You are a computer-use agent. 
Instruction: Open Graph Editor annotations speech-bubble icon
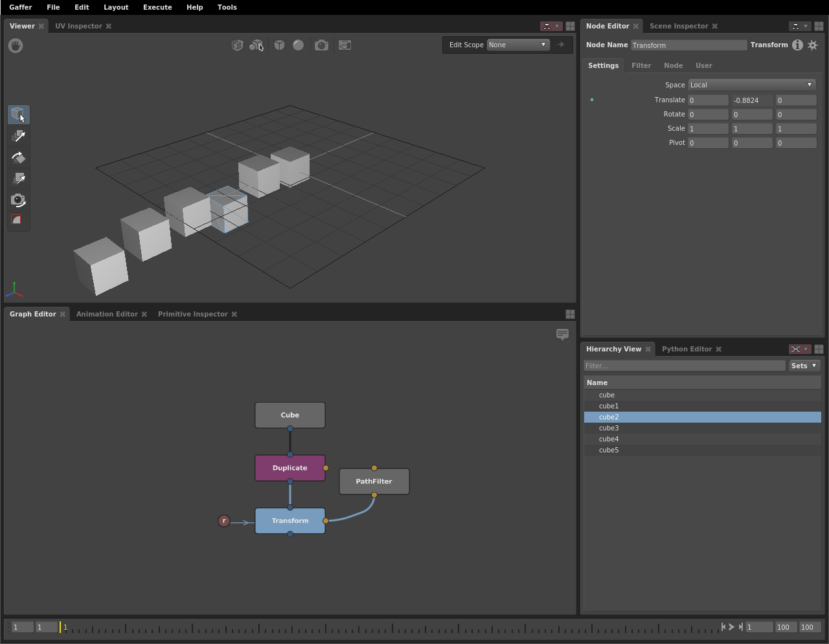(562, 334)
